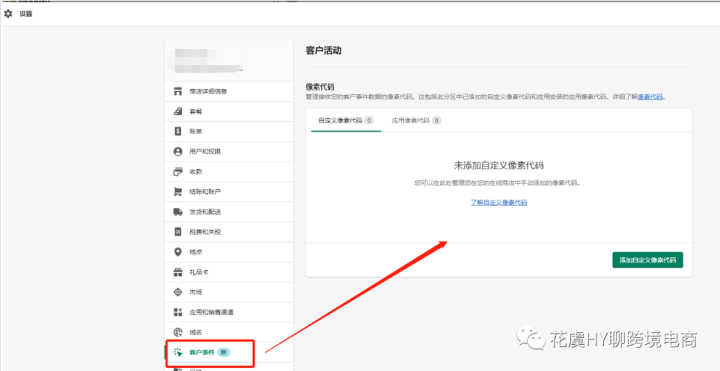Open shipping via the delivery truck icon

pyautogui.click(x=178, y=212)
